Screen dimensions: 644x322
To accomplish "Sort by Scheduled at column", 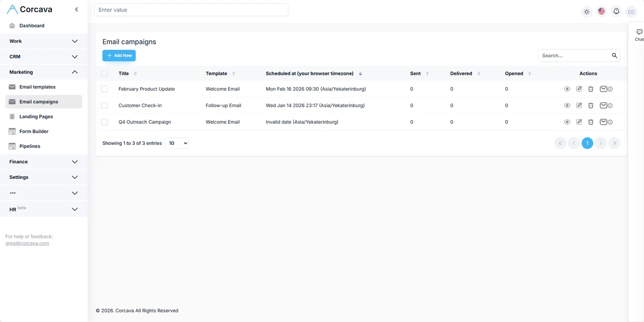I will coord(313,73).
